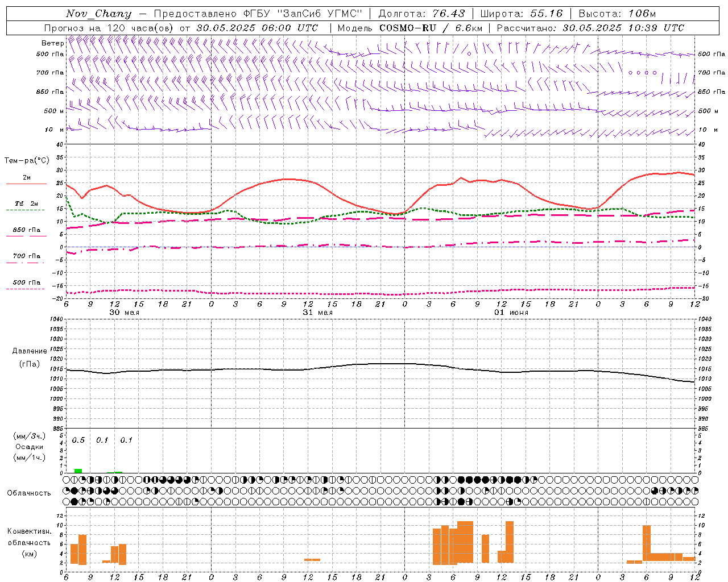Click 'Рассчитано: 30.05.2025 10:39 UTC' timestamp

[x=590, y=28]
